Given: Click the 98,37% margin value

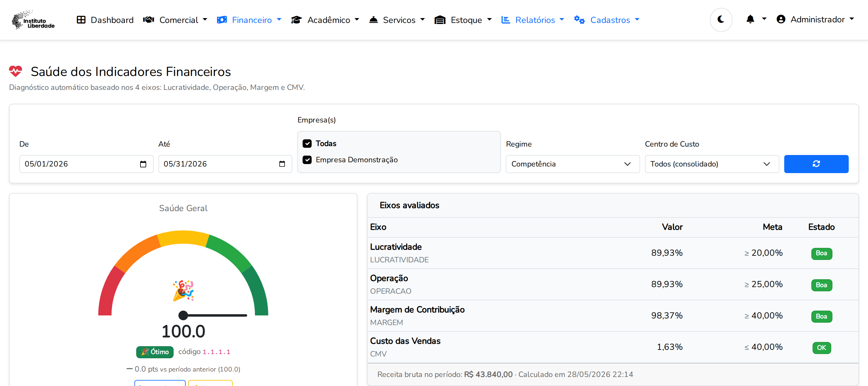Looking at the screenshot, I should point(666,315).
